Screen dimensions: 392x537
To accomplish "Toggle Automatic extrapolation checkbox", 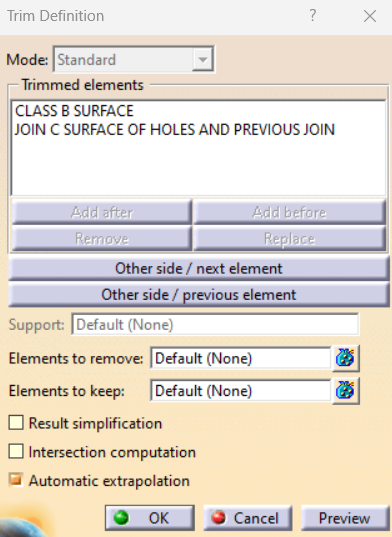I will pos(16,480).
